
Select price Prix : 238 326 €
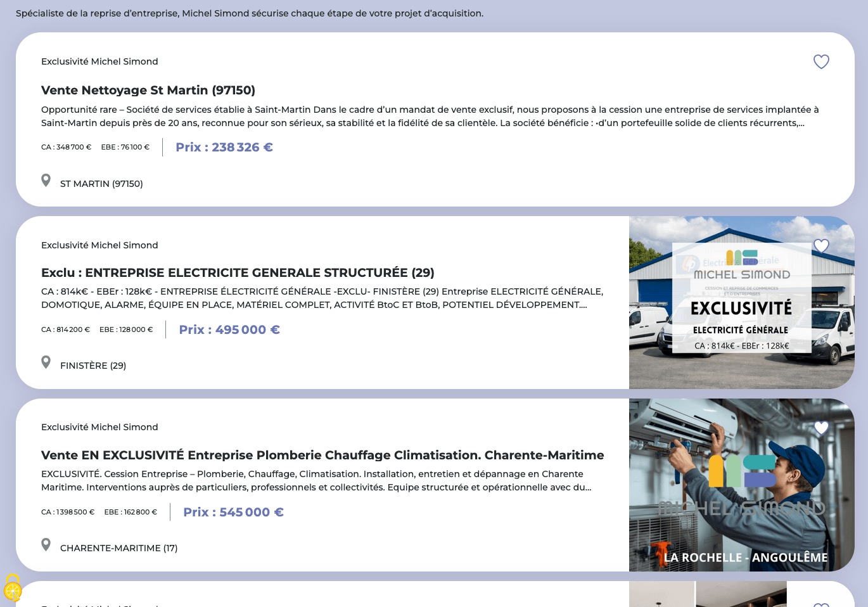pos(224,147)
